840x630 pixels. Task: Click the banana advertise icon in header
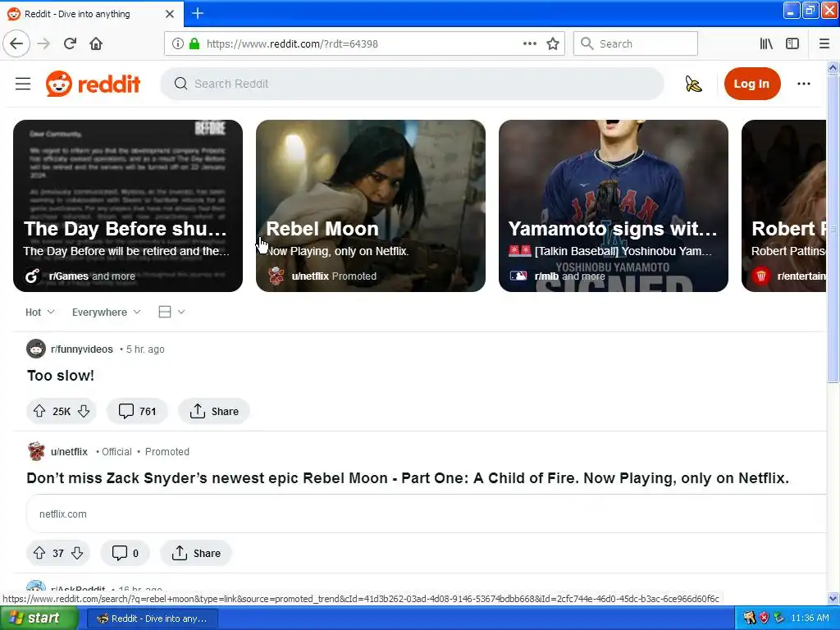694,84
